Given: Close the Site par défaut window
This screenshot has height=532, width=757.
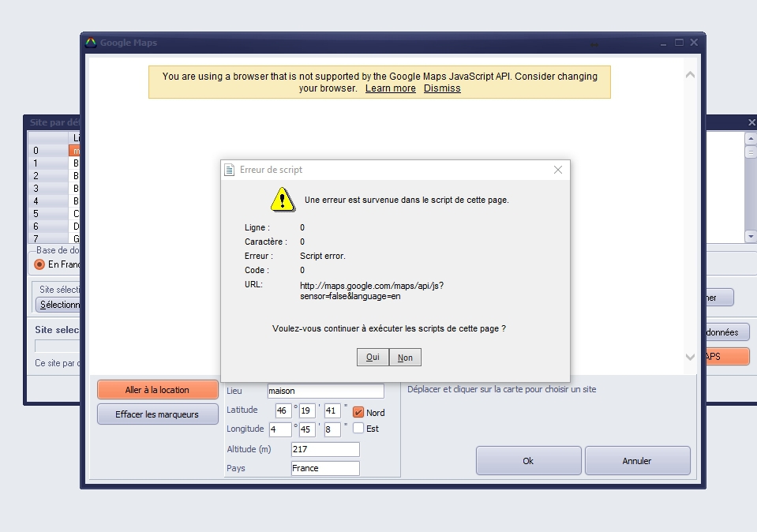Looking at the screenshot, I should click(x=751, y=122).
